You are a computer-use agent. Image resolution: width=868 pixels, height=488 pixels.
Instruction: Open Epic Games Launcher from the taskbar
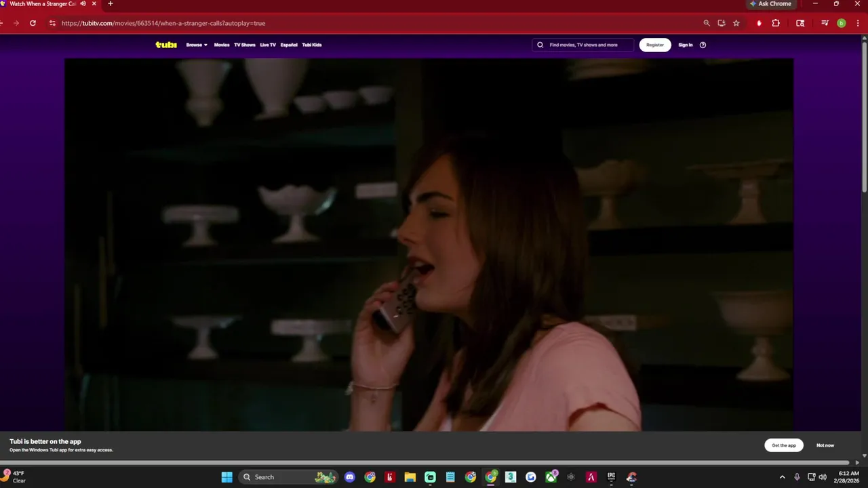point(611,477)
